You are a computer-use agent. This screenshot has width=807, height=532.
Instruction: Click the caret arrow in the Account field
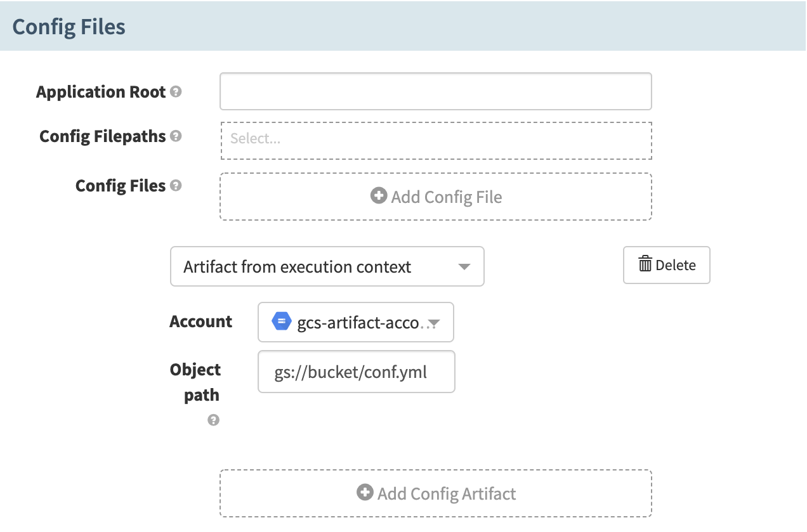pyautogui.click(x=433, y=322)
